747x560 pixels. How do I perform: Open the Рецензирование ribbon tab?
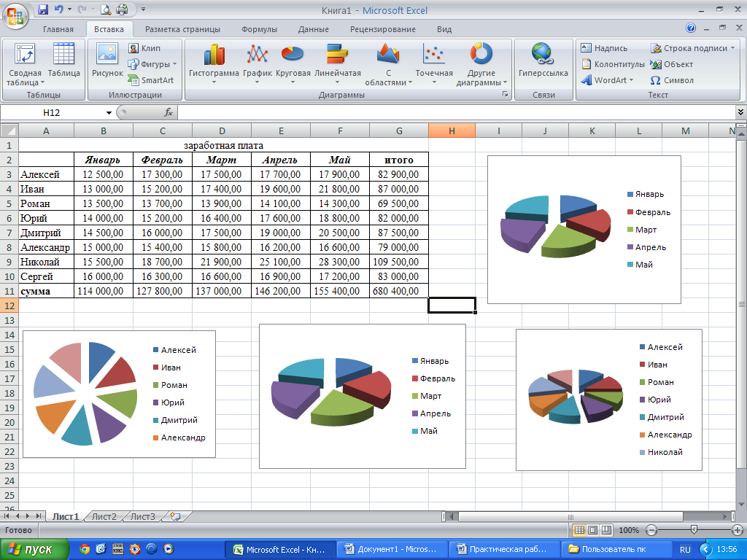point(382,29)
